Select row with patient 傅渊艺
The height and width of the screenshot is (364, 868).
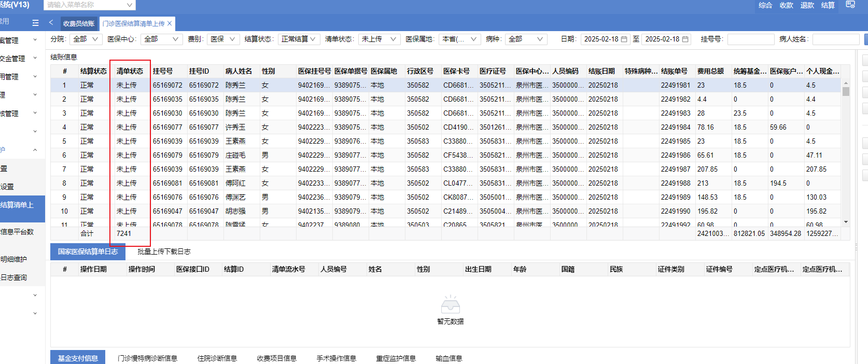[x=445, y=197]
